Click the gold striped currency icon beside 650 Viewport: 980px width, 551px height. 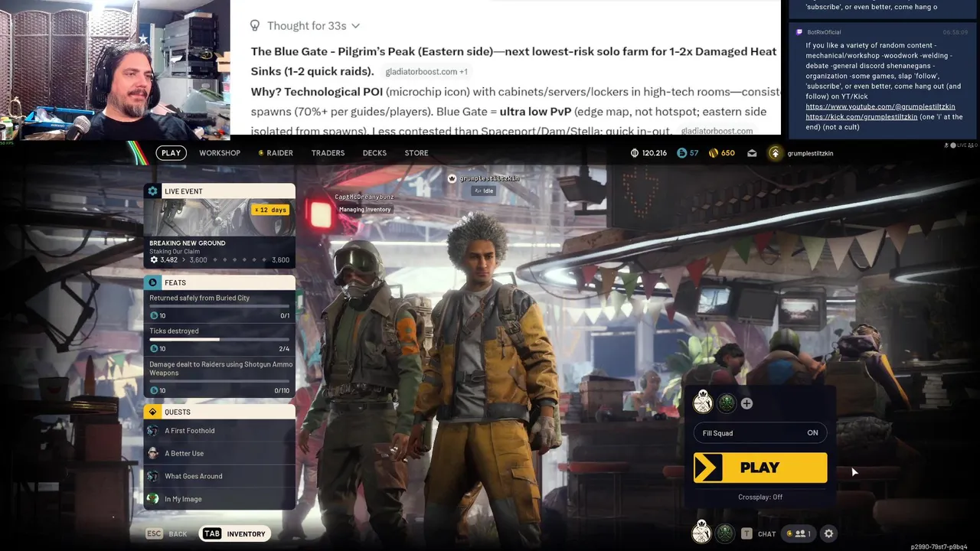point(714,153)
